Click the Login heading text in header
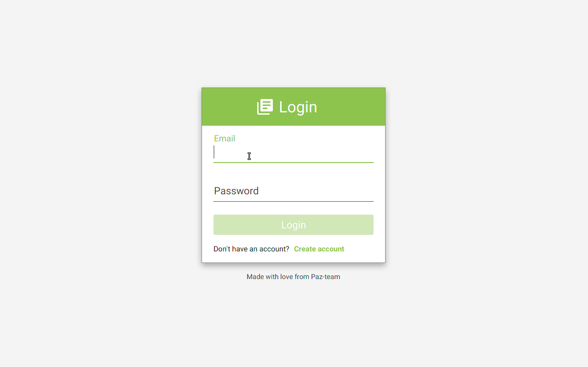Screen dimensions: 588x367 [x=298, y=107]
